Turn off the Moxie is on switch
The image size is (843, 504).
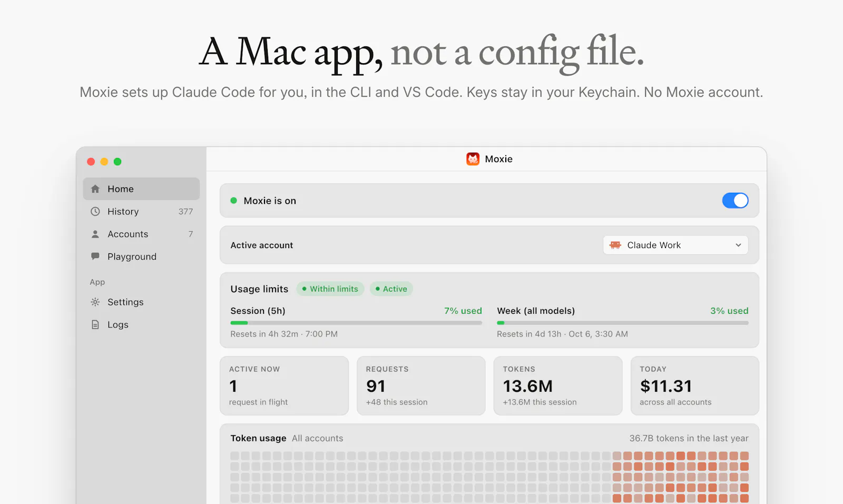pos(735,201)
